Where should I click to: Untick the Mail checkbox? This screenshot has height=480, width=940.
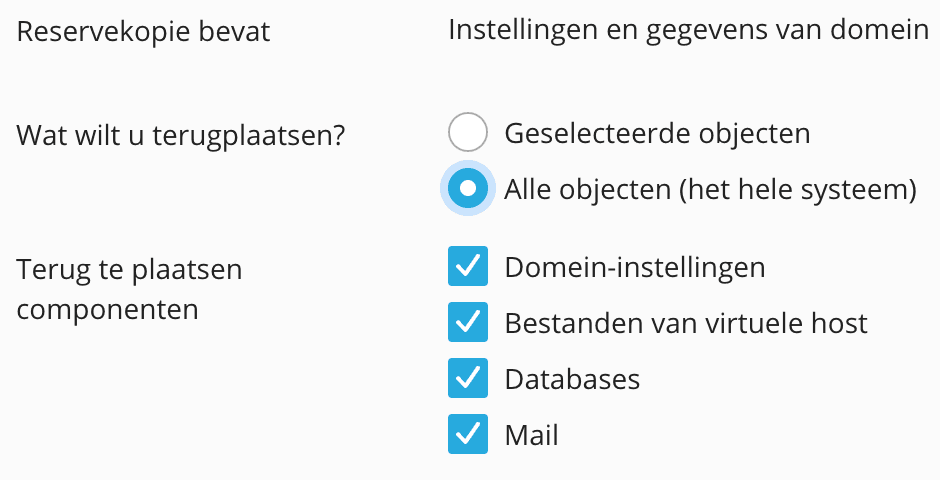(468, 435)
